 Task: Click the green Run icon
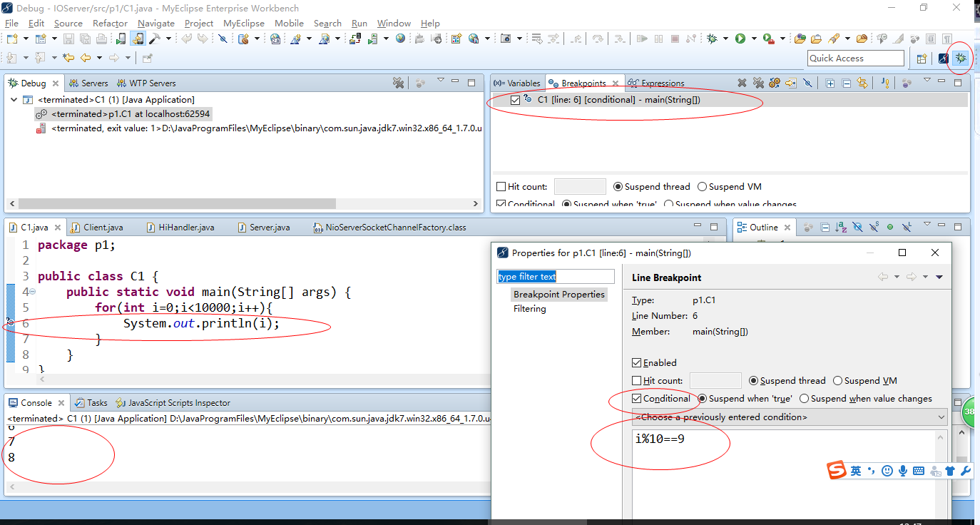click(740, 39)
